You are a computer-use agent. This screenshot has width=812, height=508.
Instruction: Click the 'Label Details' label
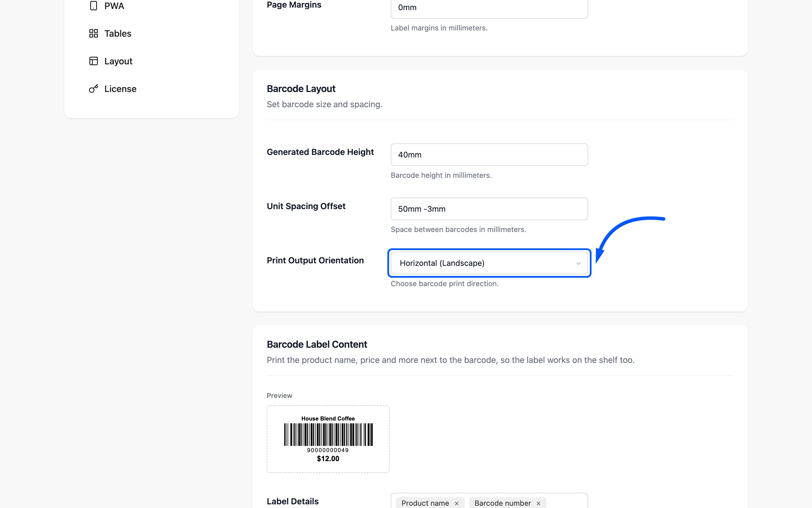[x=293, y=501]
